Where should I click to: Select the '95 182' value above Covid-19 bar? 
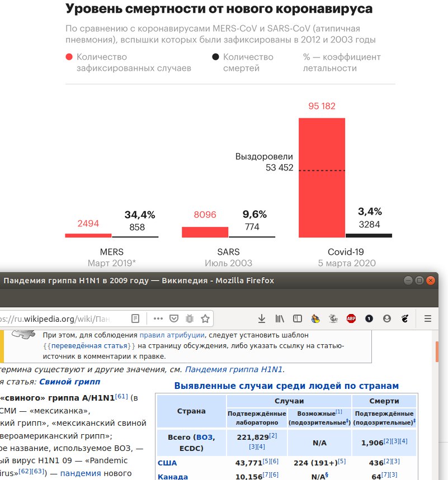[x=322, y=106]
